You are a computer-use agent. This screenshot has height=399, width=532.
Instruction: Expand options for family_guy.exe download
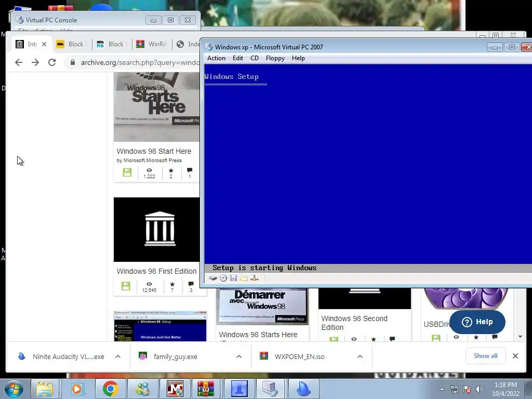[239, 356]
